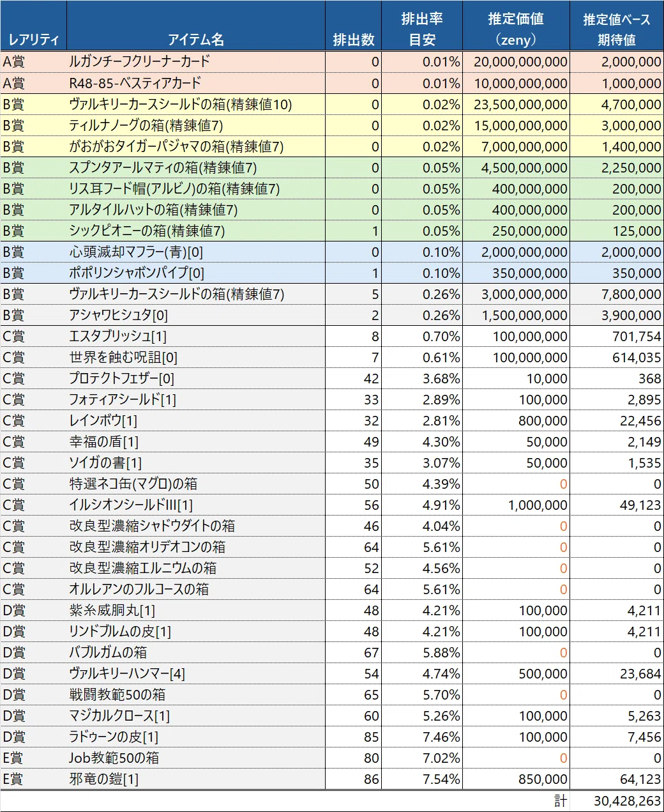Click the 7.46% rate cell
Image resolution: width=664 pixels, height=812 pixels.
[422, 737]
